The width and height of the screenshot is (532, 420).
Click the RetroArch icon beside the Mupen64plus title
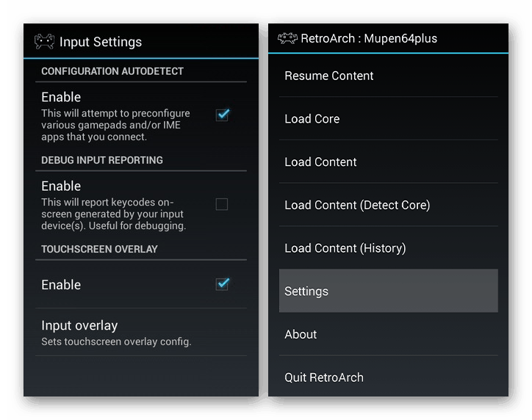point(287,38)
